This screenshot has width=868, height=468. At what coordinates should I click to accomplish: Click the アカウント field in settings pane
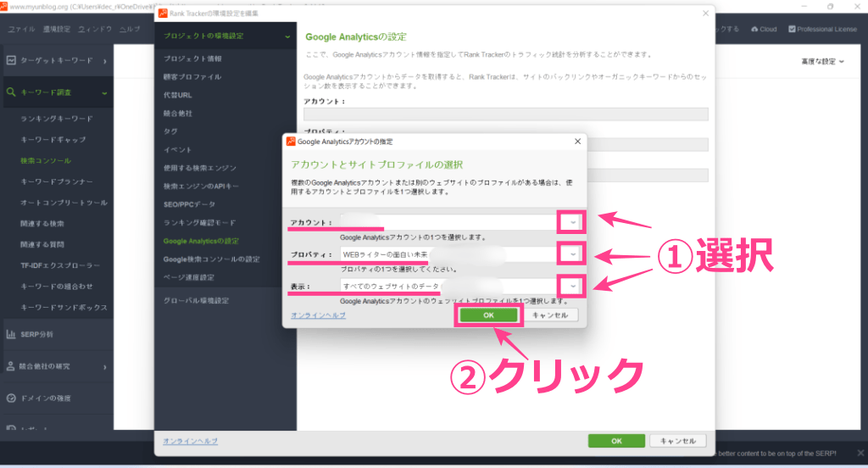click(x=505, y=114)
